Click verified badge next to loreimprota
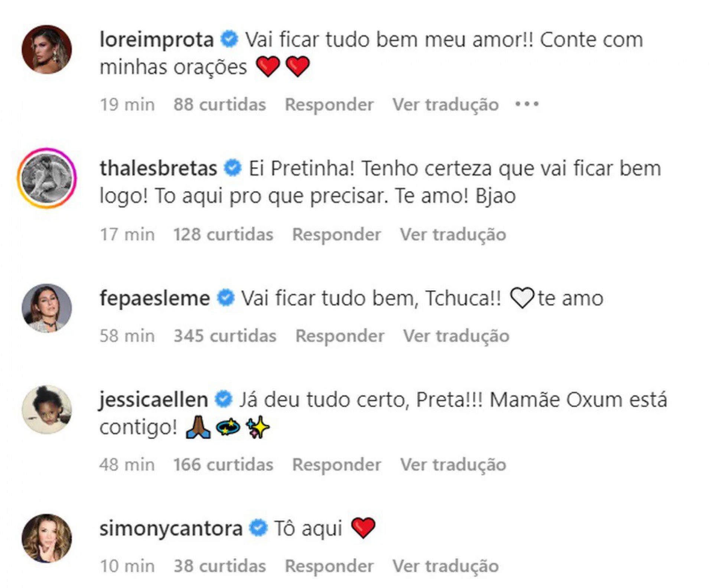 coord(229,39)
